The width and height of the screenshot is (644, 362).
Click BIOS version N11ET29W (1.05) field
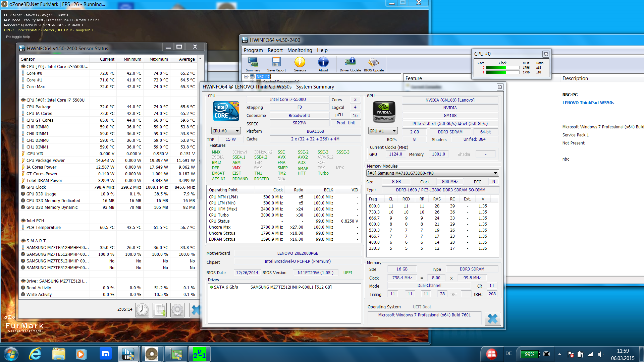[315, 273]
